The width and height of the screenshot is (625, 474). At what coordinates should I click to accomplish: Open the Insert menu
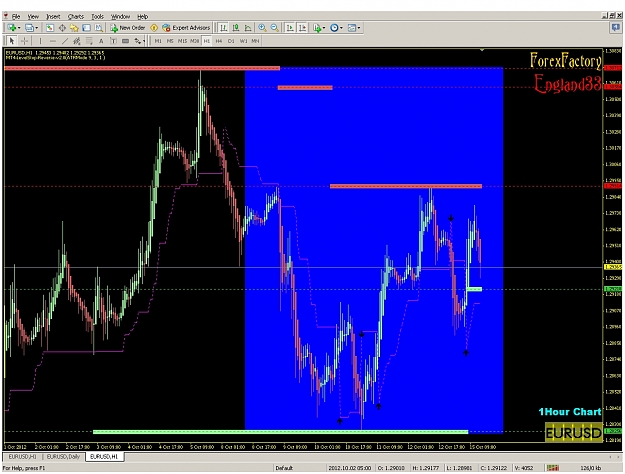(53, 16)
